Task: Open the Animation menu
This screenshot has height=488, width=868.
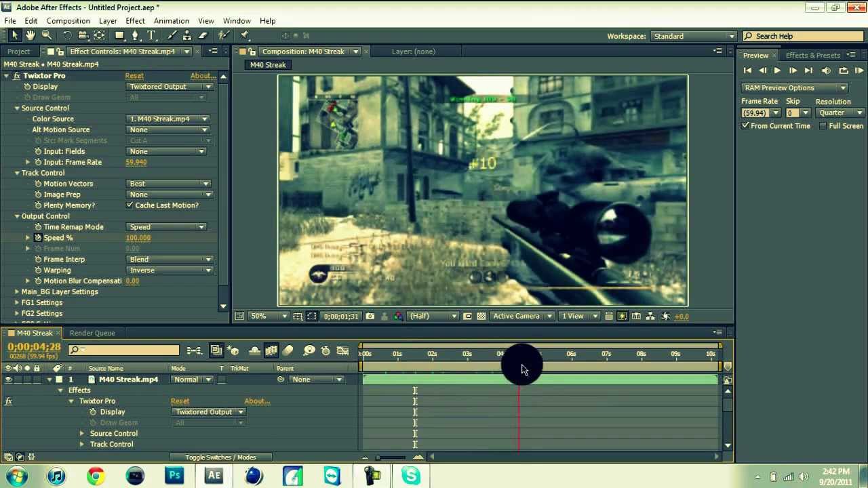Action: click(x=171, y=21)
